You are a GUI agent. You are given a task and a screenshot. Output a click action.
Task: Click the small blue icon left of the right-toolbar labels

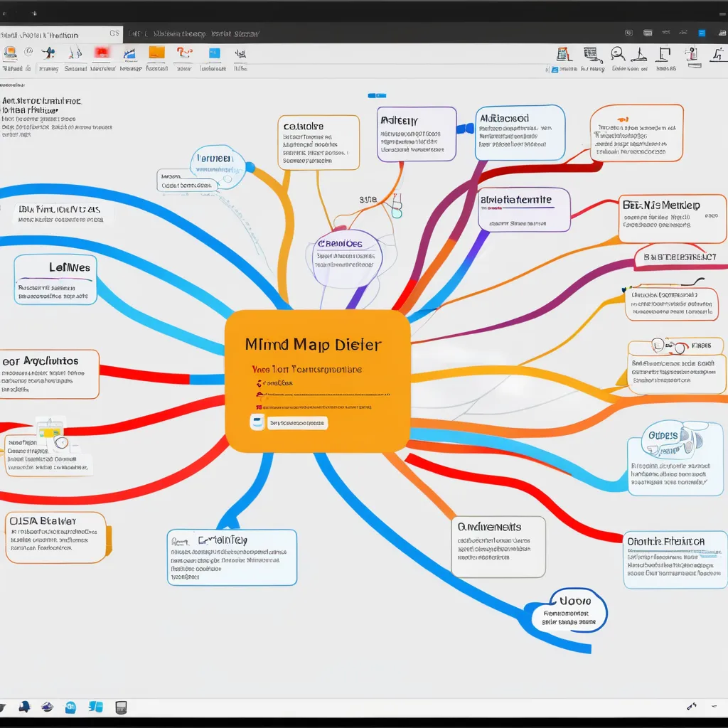[x=555, y=70]
